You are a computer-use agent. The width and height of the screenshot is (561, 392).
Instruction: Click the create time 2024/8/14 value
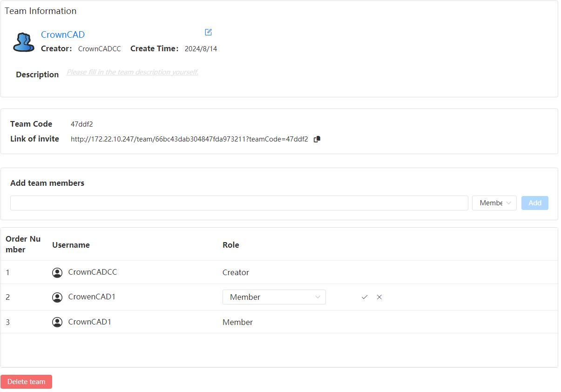click(x=201, y=49)
